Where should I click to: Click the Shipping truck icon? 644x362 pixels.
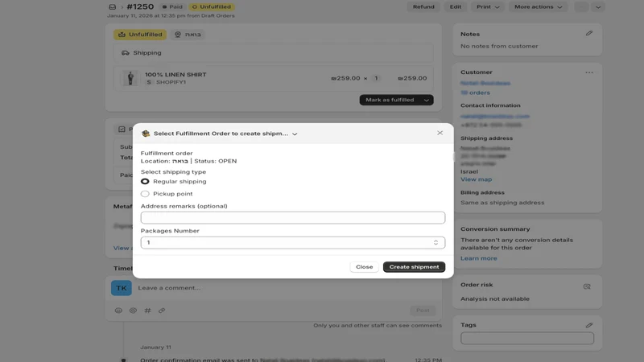coord(126,53)
